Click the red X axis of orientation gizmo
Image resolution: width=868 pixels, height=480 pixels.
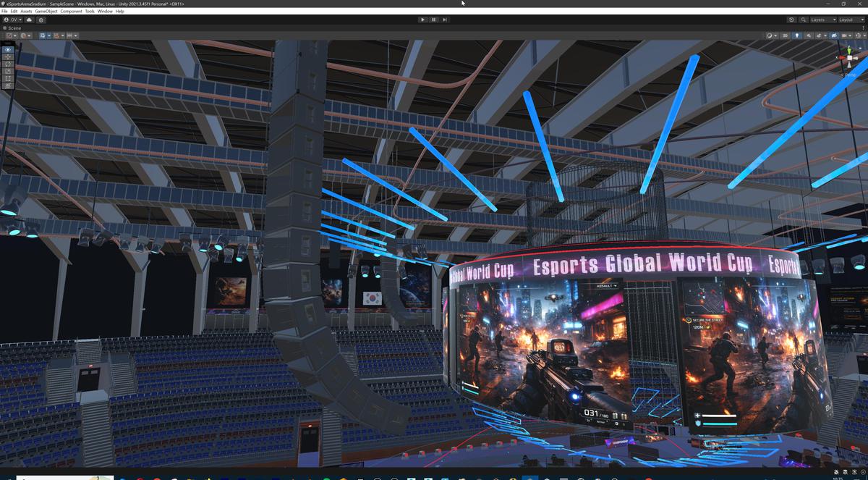[x=841, y=57]
